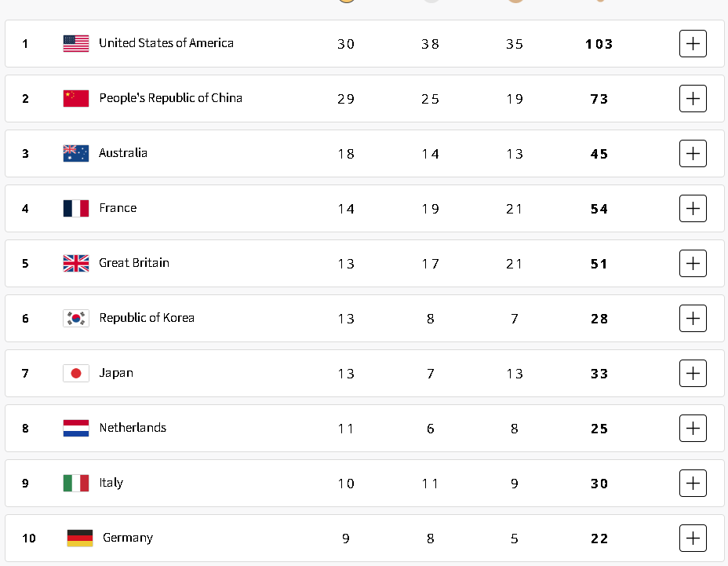Image resolution: width=728 pixels, height=566 pixels.
Task: Click the German flag icon
Action: (80, 538)
